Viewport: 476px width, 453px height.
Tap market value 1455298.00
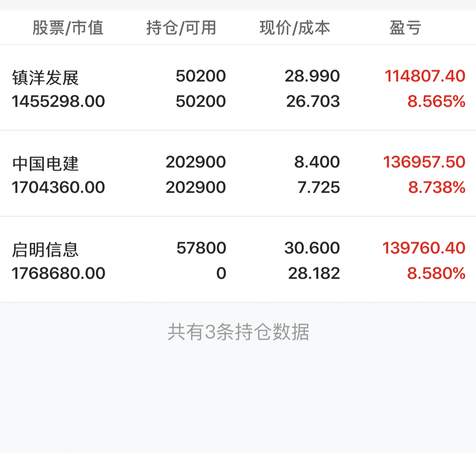coord(58,101)
